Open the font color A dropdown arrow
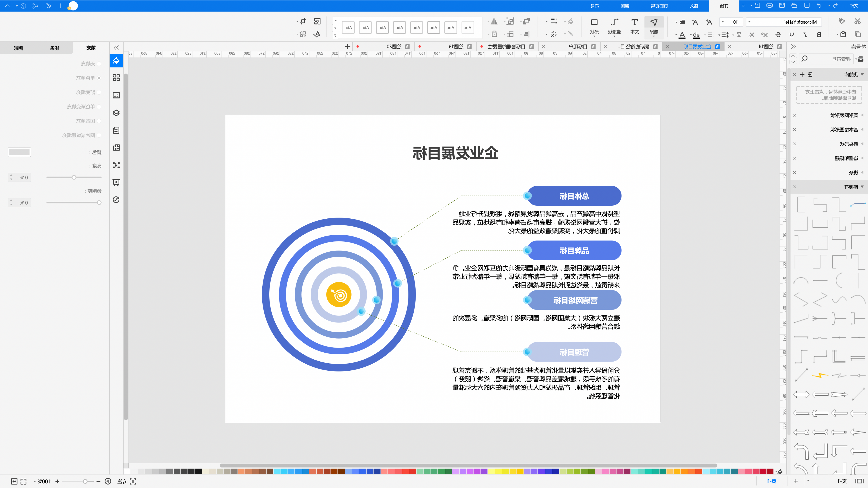Screen dimensions: 868x488 click(676, 35)
